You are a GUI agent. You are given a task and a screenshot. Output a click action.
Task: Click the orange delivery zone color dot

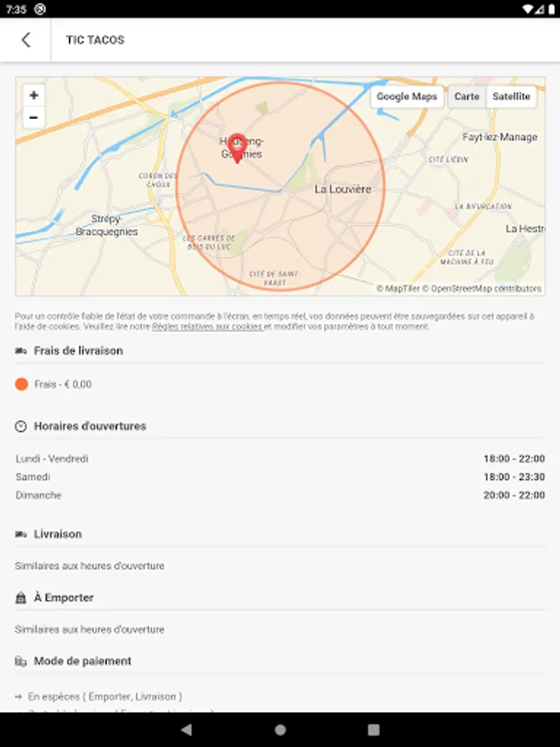point(22,384)
